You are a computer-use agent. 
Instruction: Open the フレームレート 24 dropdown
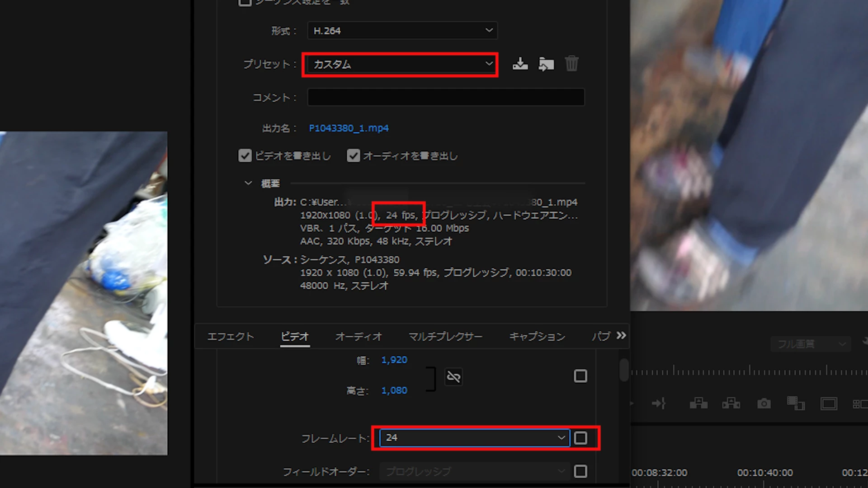(x=474, y=438)
